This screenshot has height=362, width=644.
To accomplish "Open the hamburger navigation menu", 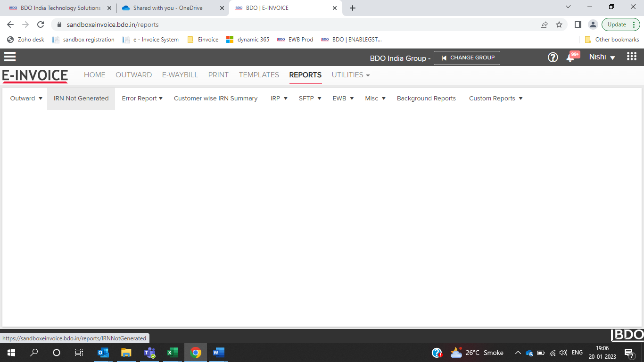I will [10, 57].
